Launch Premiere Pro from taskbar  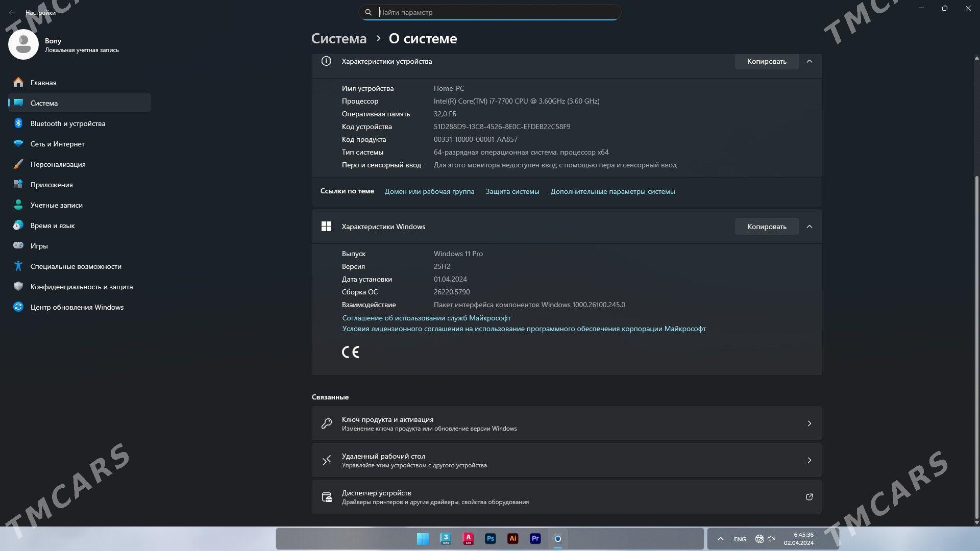(535, 539)
